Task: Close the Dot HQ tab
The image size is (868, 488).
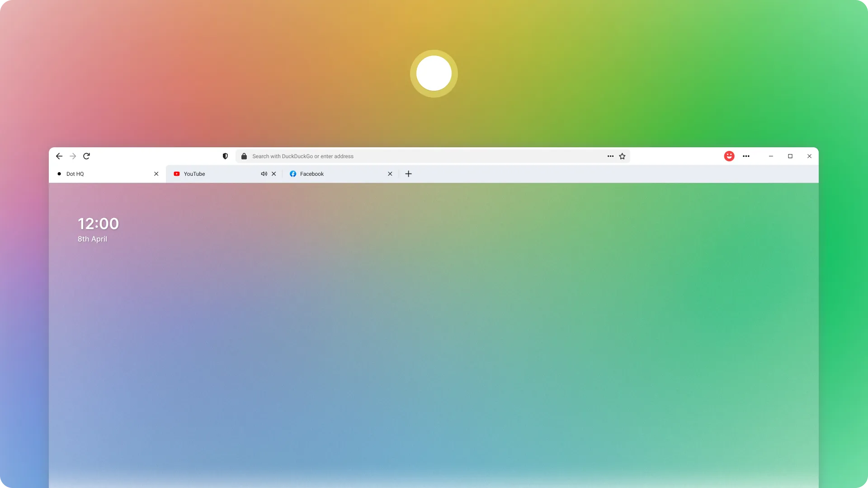Action: [x=156, y=174]
